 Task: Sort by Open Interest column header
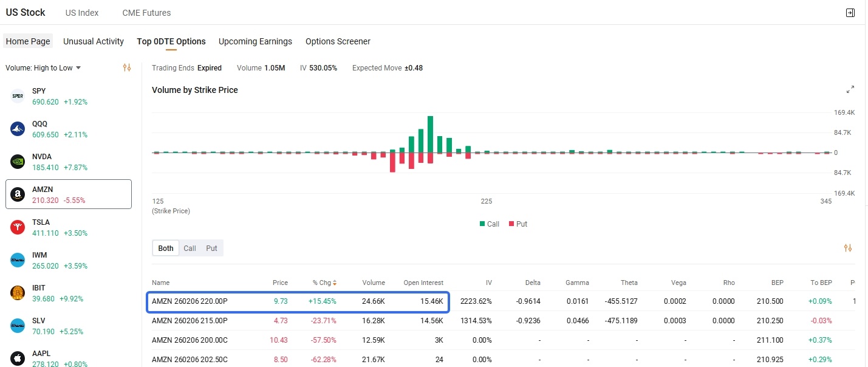[423, 283]
